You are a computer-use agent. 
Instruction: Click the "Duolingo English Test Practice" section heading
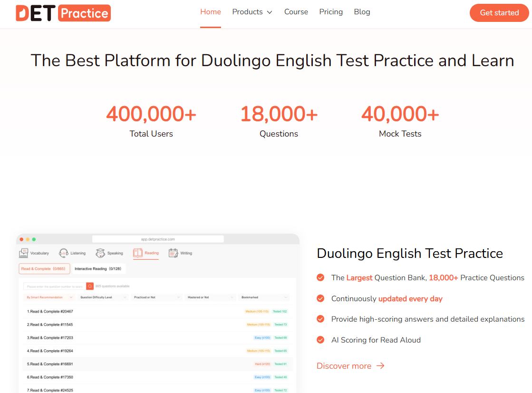pyautogui.click(x=410, y=254)
